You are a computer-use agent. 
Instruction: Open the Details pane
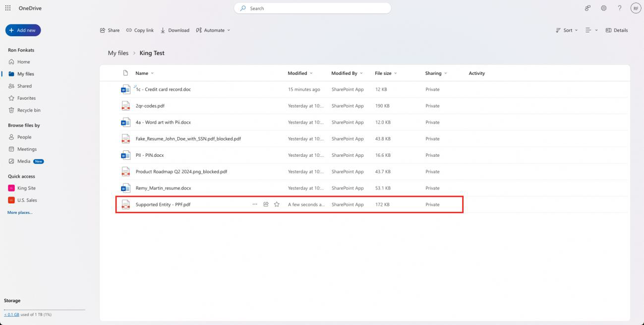(x=617, y=30)
